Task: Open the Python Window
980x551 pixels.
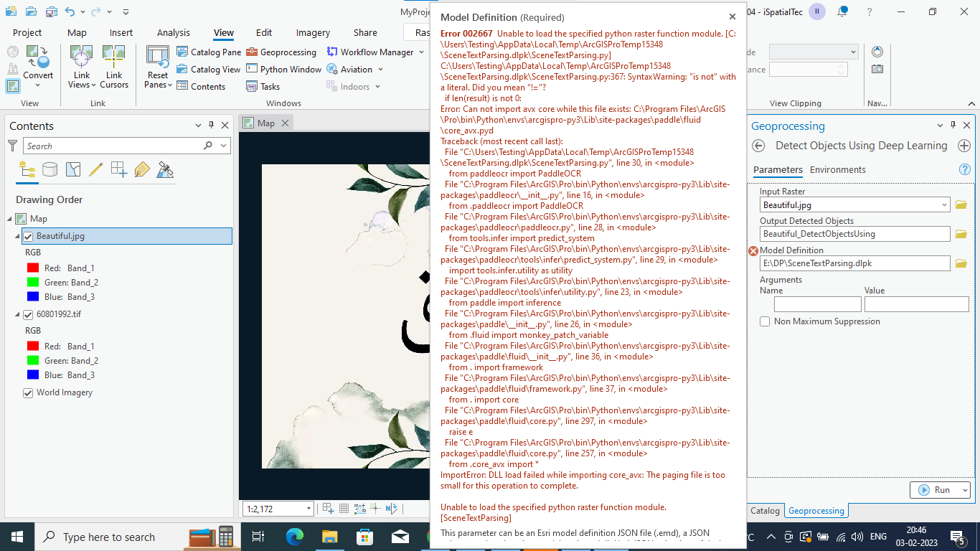Action: click(283, 70)
